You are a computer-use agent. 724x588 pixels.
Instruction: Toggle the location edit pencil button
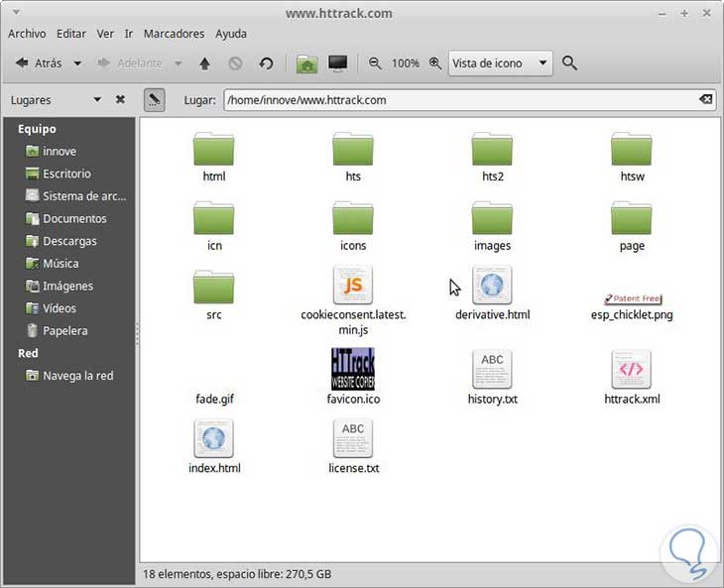point(154,100)
